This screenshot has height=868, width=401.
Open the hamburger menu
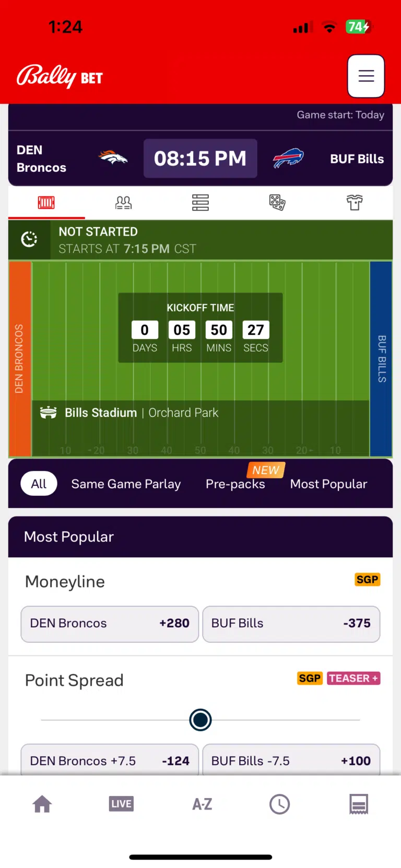pyautogui.click(x=366, y=76)
